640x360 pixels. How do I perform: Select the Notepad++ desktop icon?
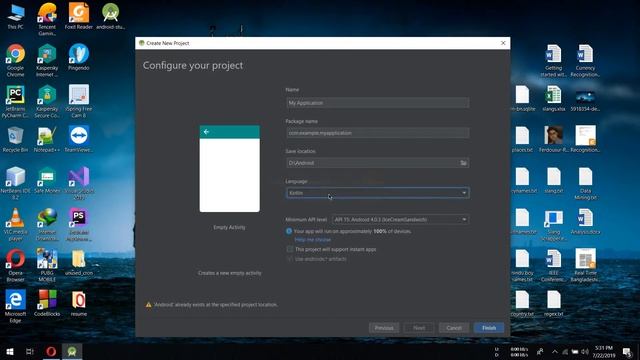(x=47, y=140)
